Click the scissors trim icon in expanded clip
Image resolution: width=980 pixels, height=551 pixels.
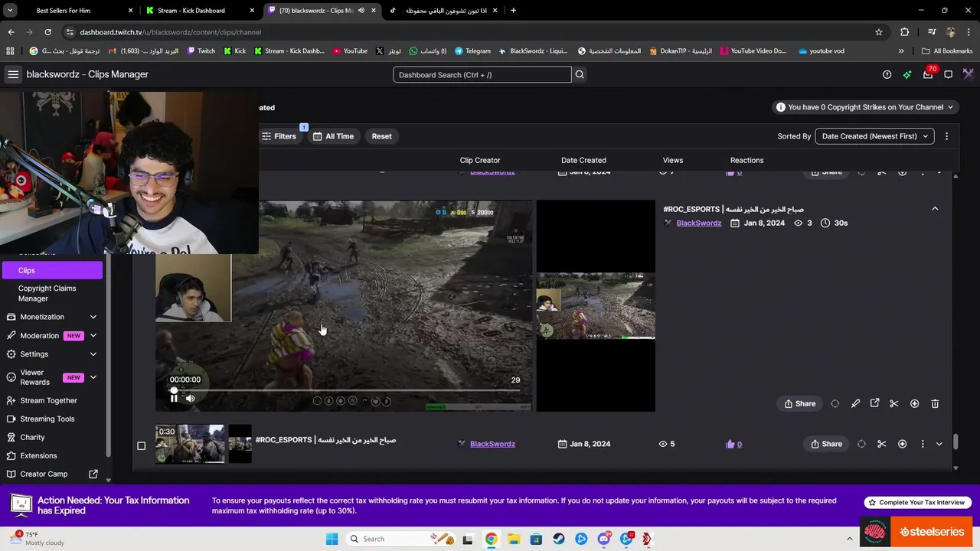[893, 403]
